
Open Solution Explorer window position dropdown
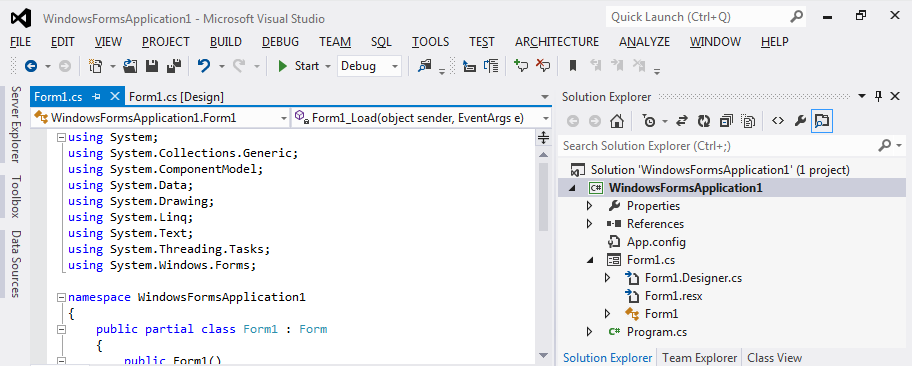(862, 97)
